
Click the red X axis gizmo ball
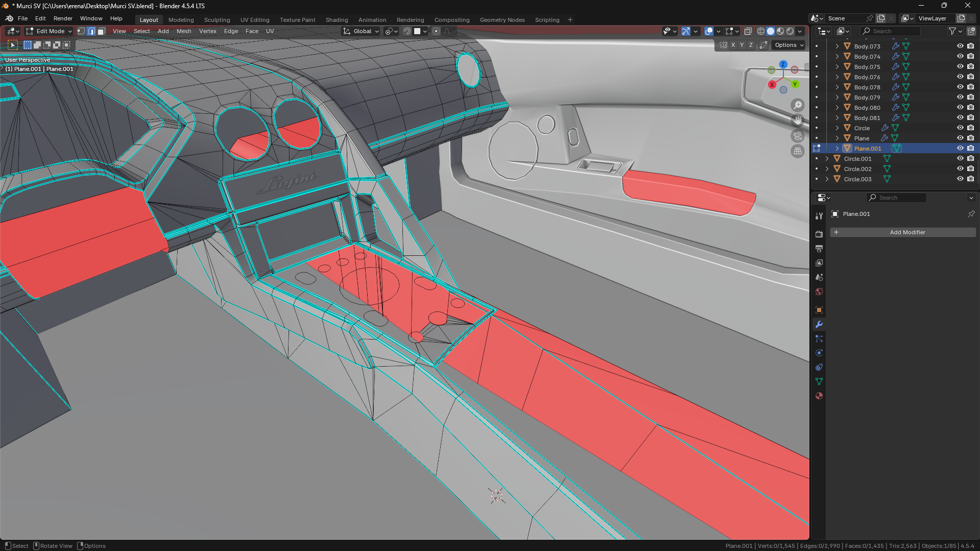tap(772, 85)
